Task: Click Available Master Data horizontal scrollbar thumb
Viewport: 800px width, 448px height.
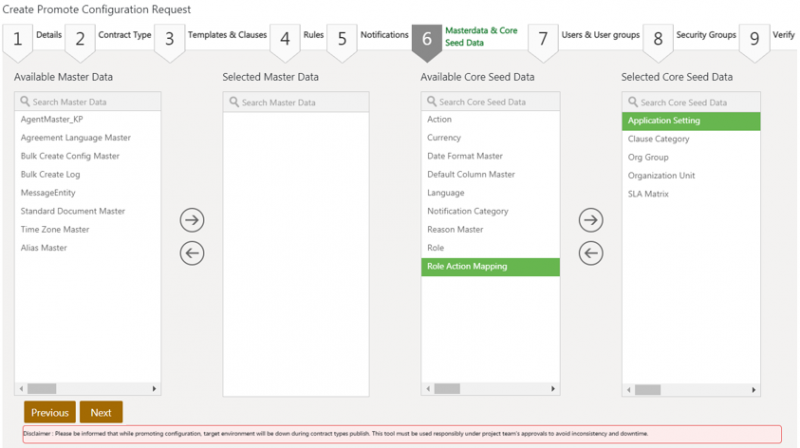Action: pyautogui.click(x=42, y=388)
